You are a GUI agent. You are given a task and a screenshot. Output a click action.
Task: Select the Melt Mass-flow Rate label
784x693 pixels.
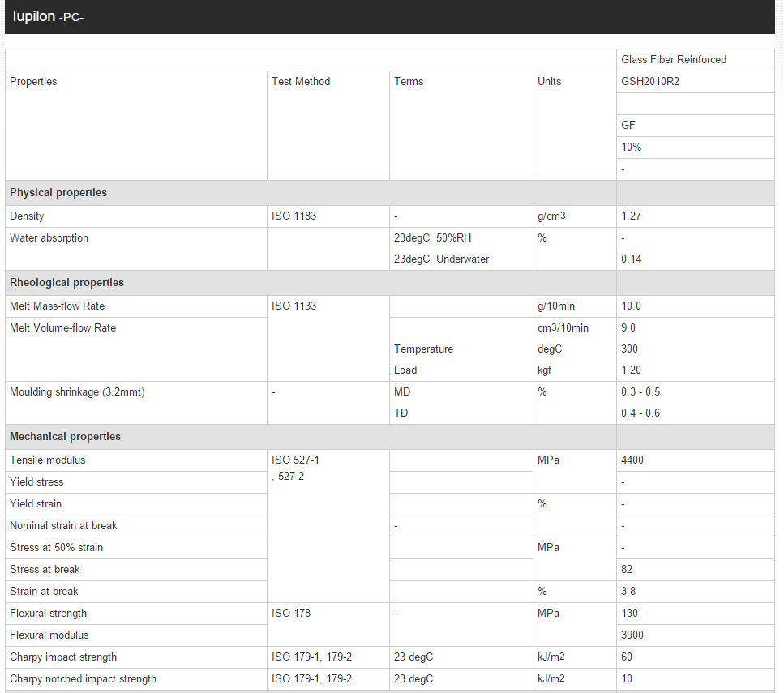[x=57, y=306]
